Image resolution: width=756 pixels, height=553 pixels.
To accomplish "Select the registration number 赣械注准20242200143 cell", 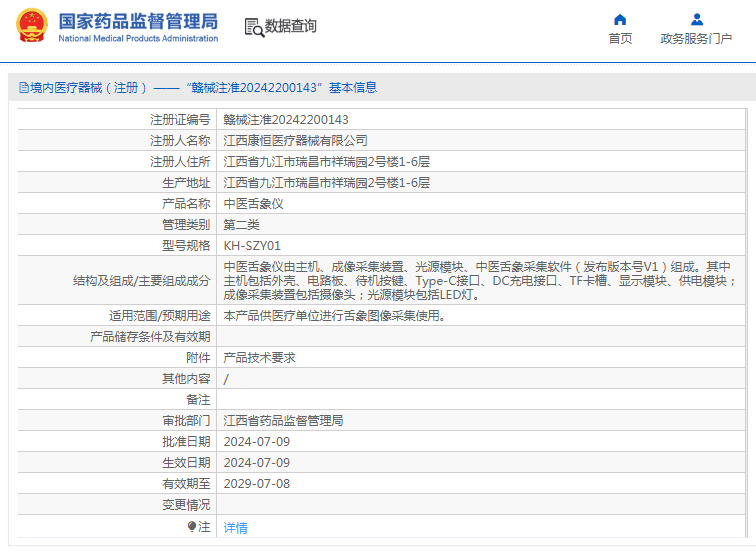I will tap(286, 120).
